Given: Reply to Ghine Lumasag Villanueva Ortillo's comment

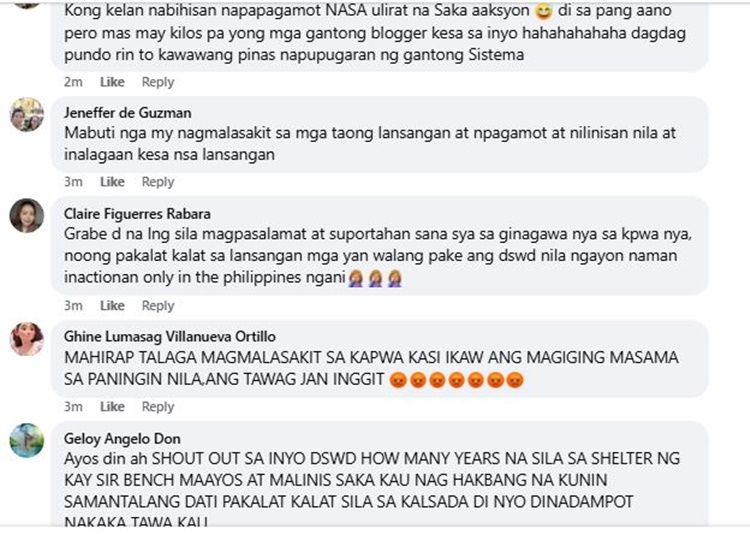Looking at the screenshot, I should point(158,406).
